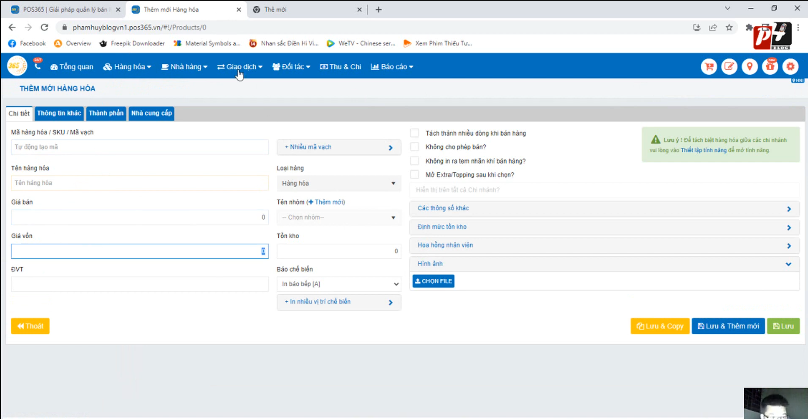Go to Thu & Chi page
Image resolution: width=808 pixels, height=419 pixels.
(x=340, y=66)
